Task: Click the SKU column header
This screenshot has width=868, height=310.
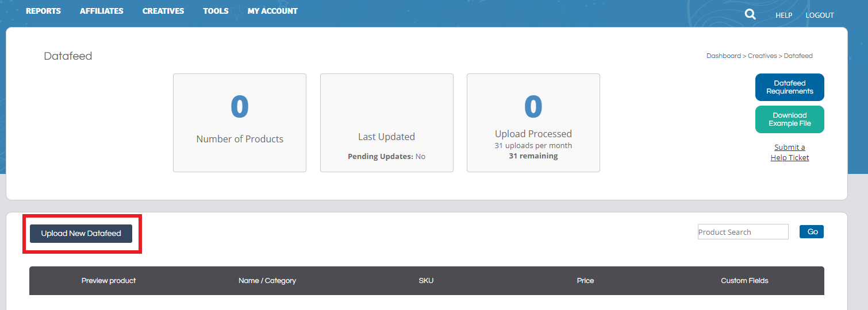Action: click(x=426, y=281)
